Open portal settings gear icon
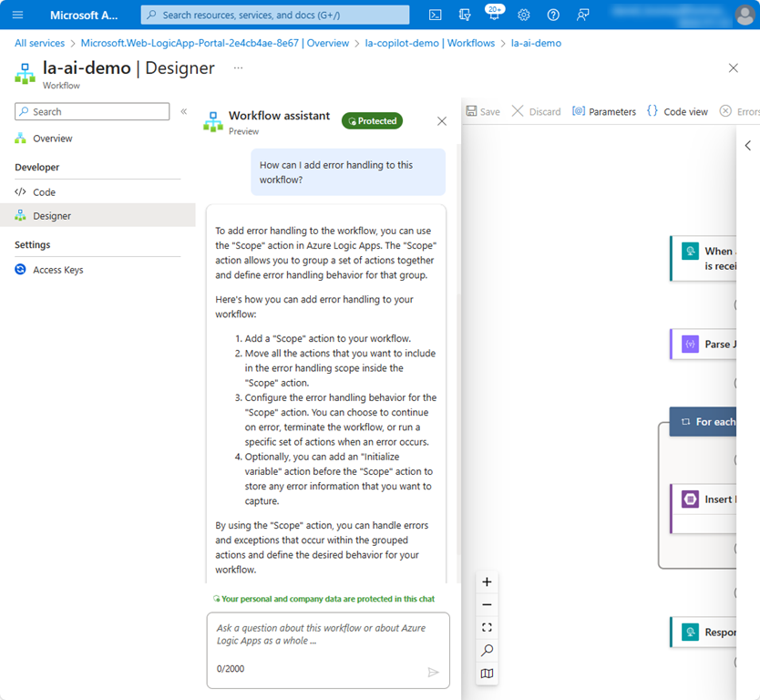This screenshot has width=760, height=700. click(x=524, y=15)
